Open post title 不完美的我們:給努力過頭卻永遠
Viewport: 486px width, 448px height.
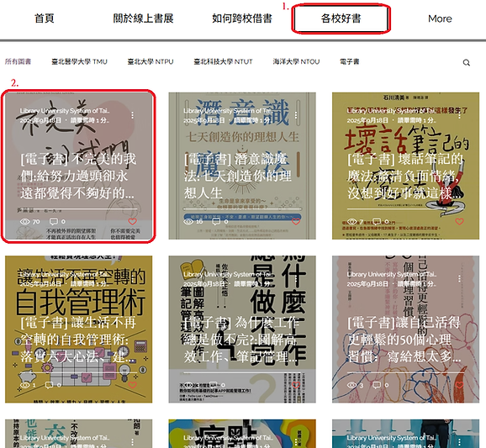pos(78,176)
